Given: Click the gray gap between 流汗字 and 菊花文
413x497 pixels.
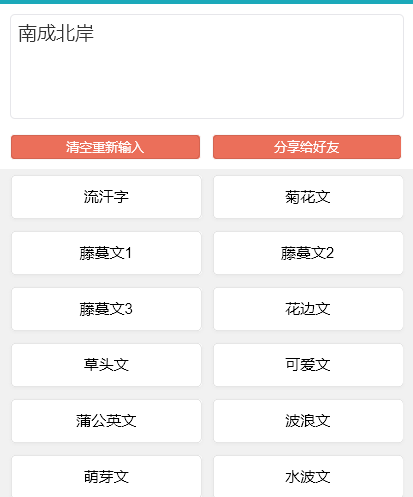Looking at the screenshot, I should 207,197.
